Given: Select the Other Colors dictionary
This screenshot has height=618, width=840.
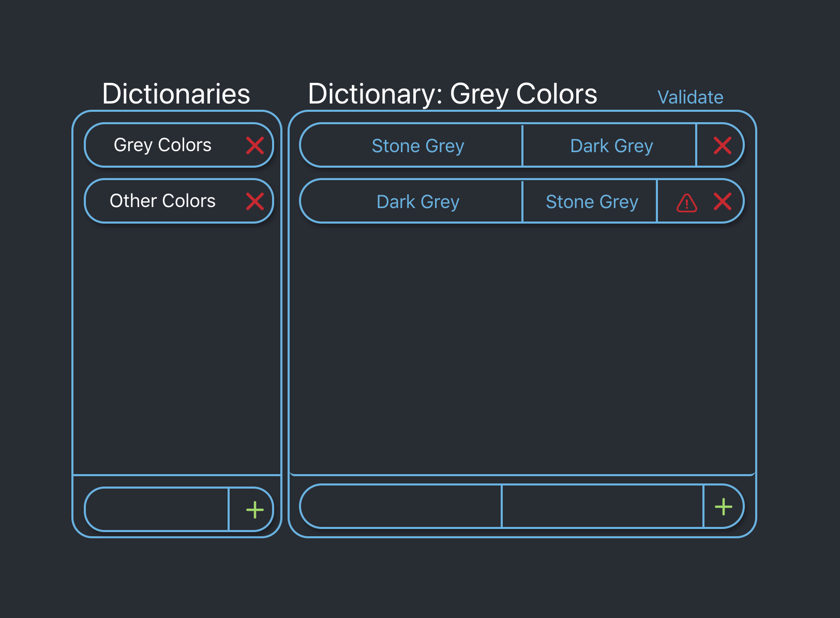Looking at the screenshot, I should click(162, 201).
